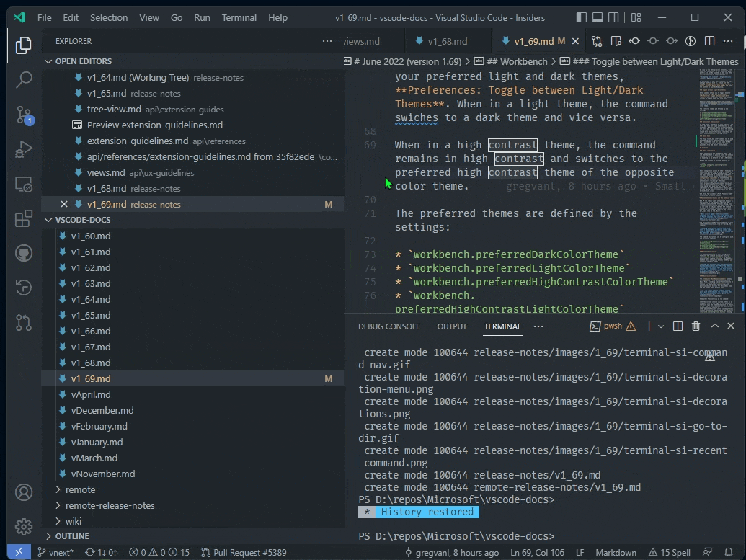Kill the terminal with trash icon

(x=696, y=326)
